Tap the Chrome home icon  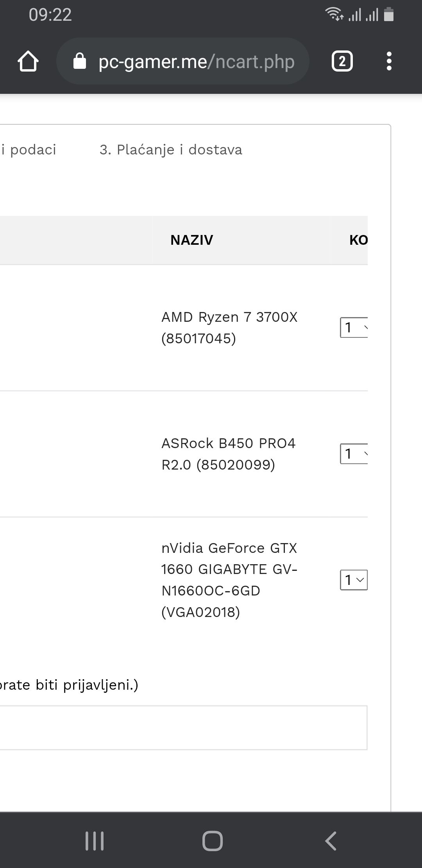click(x=28, y=61)
